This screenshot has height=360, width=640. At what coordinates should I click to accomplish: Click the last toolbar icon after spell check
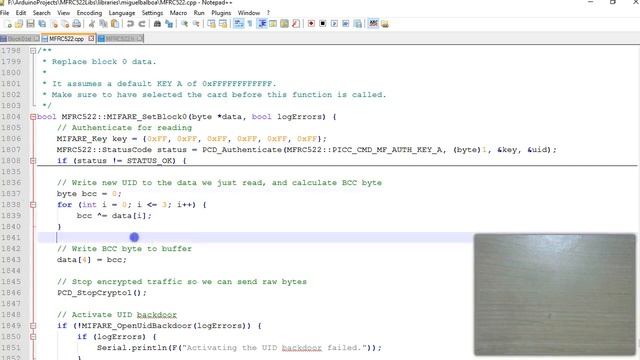tap(384, 24)
